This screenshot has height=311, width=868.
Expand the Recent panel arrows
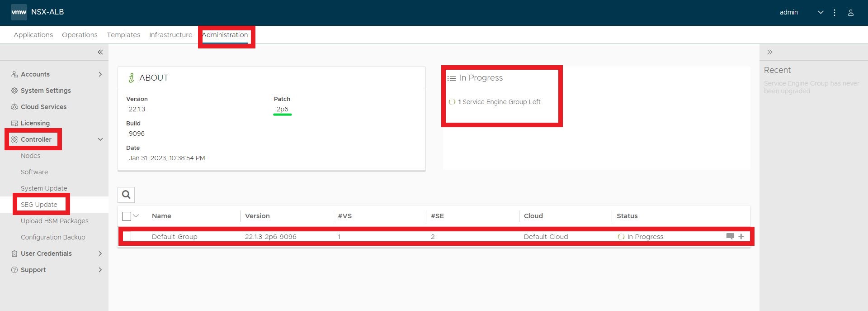coord(769,52)
